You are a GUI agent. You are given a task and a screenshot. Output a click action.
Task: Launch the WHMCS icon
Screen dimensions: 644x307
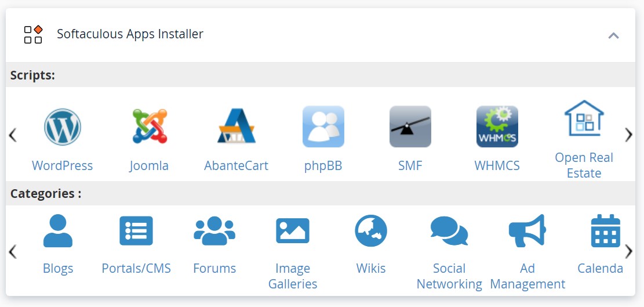coord(497,127)
